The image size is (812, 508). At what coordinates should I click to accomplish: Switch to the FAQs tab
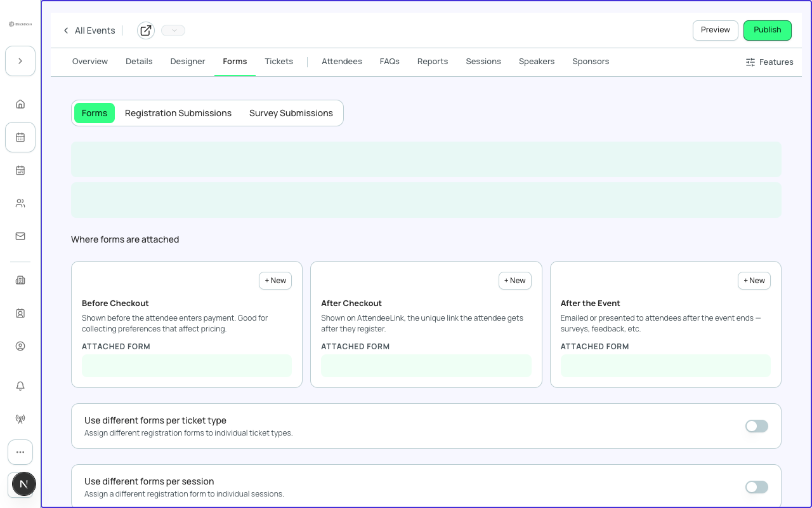[x=390, y=62]
